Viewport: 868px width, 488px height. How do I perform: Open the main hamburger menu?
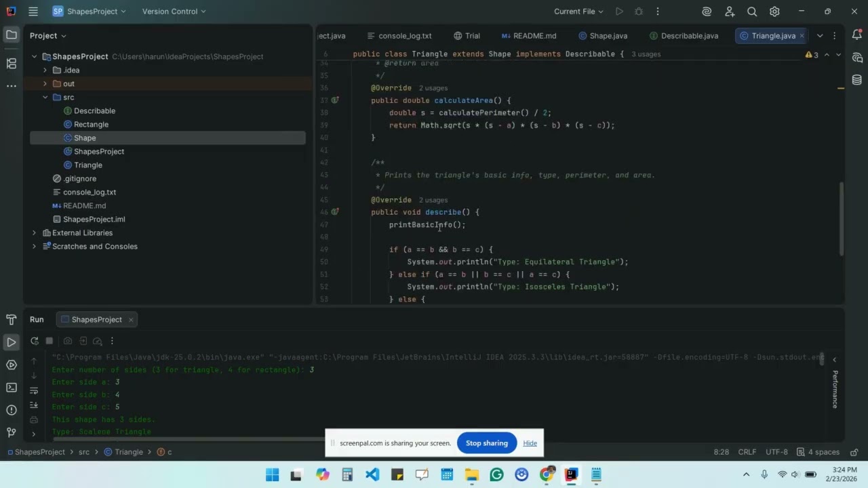33,12
